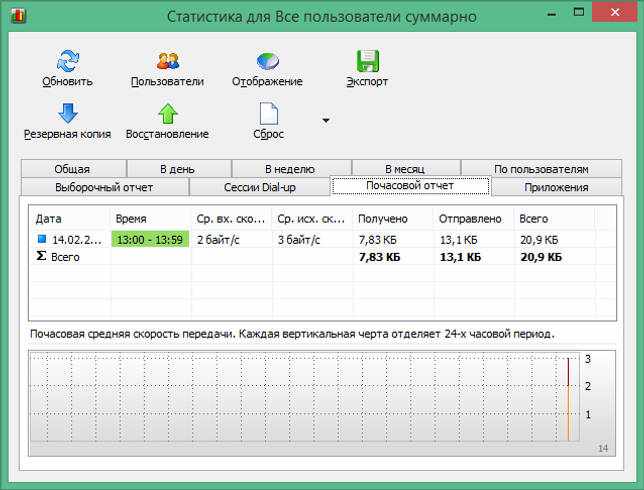
Task: Click the Обновить label under the toolbar icon
Action: pyautogui.click(x=67, y=81)
